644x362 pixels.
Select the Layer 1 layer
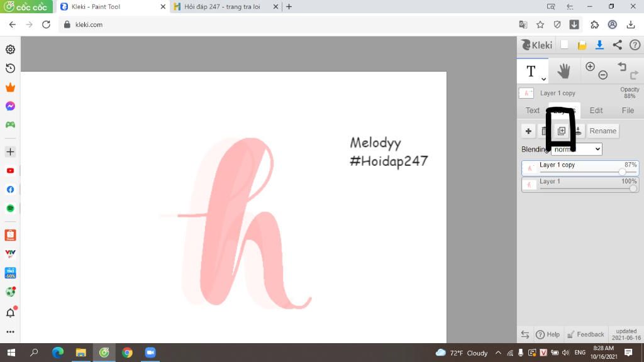click(580, 185)
